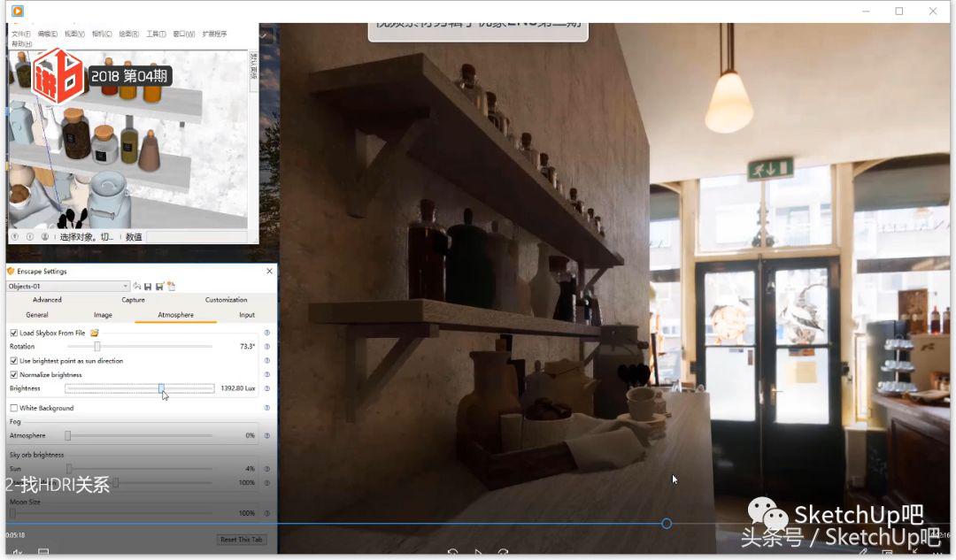956x560 pixels.
Task: Toggle Use brightest point as sun direction
Action: tap(13, 361)
